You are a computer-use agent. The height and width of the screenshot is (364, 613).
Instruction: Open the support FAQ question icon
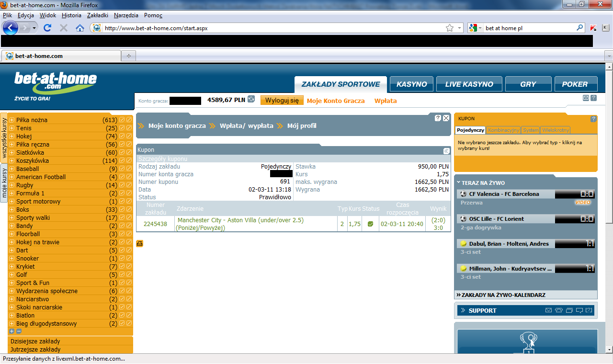coord(589,310)
